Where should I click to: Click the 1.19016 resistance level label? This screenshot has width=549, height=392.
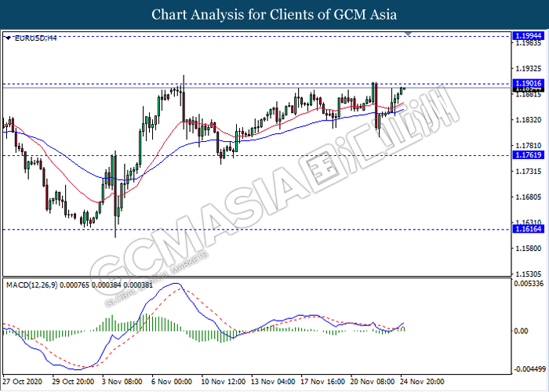[529, 83]
